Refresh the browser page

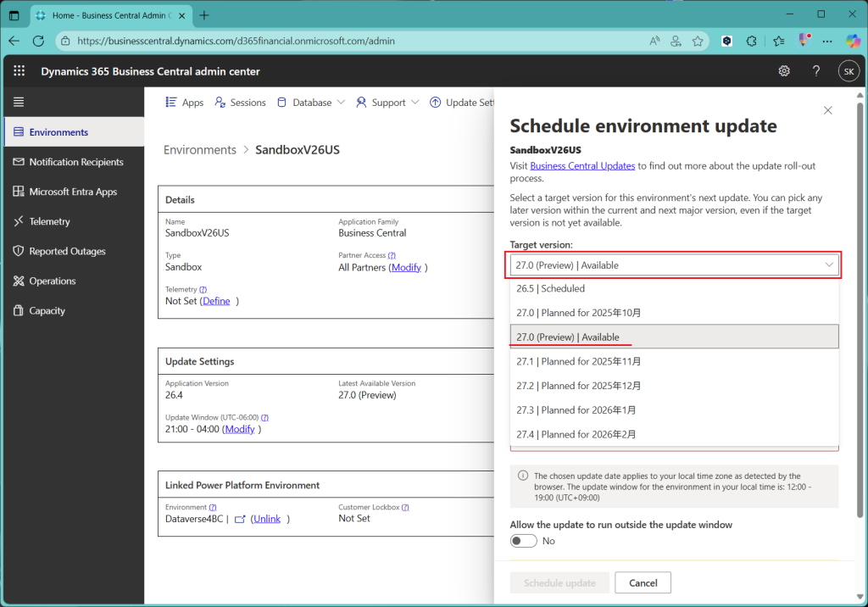pos(38,41)
